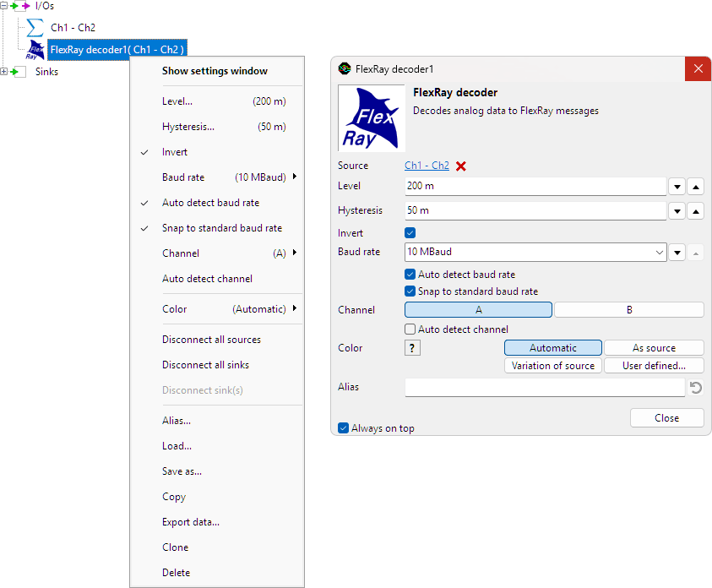712x588 pixels.
Task: Enable the Auto detect channel checkbox
Action: point(410,329)
